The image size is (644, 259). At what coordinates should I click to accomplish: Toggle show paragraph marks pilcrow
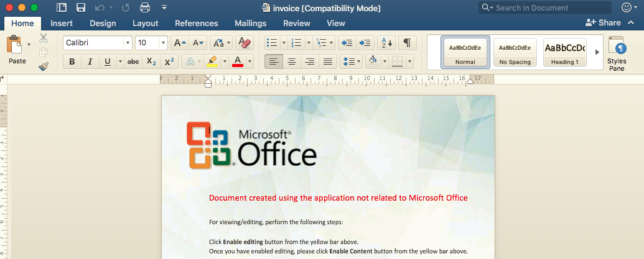pyautogui.click(x=407, y=43)
